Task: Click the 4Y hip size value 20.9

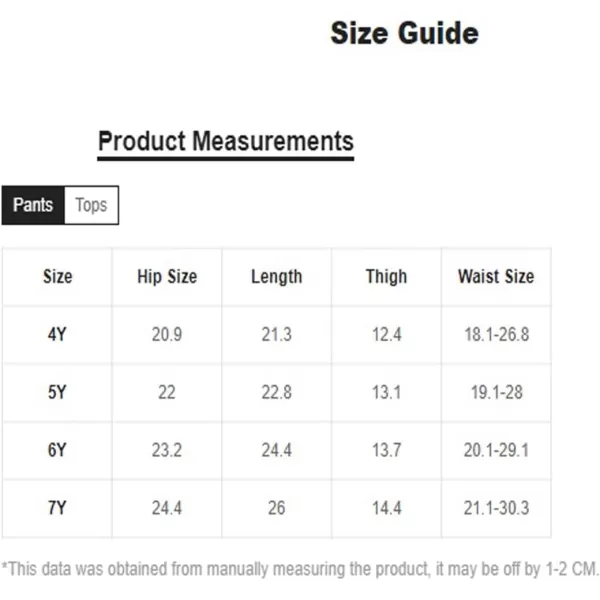Action: pyautogui.click(x=167, y=334)
